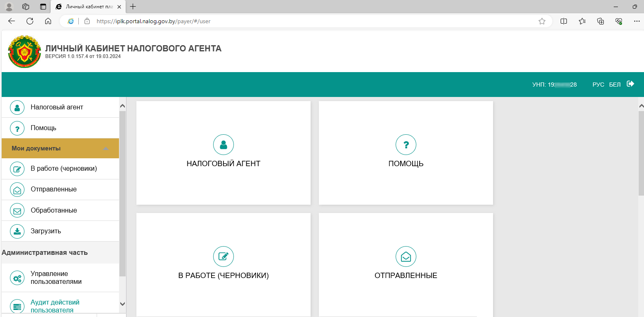Click the Отправленные open envelope sidebar icon

(x=17, y=190)
